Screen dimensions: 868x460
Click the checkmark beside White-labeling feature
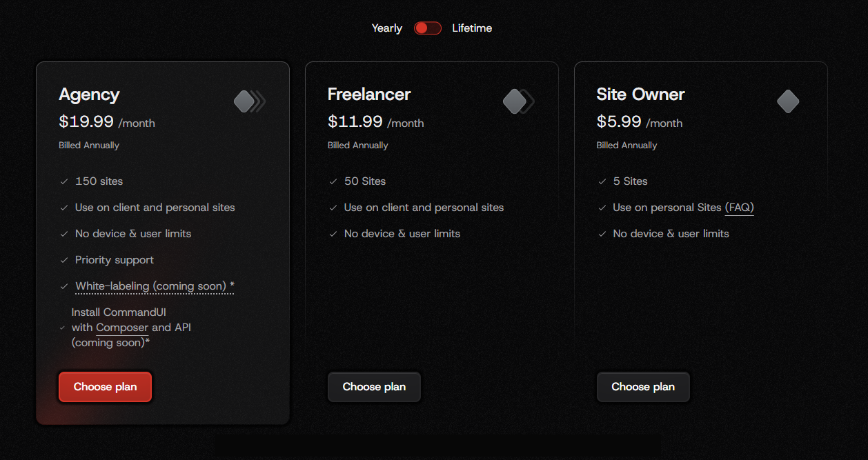pyautogui.click(x=64, y=286)
